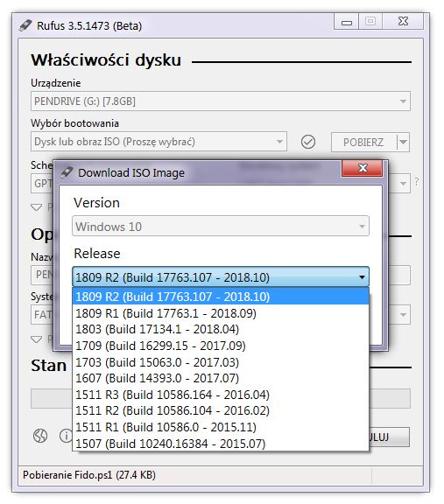Screen dimensions: 444x504
Task: Select 1511 R1 (Build 10586.0 - 2015.11)
Action: [x=221, y=427]
